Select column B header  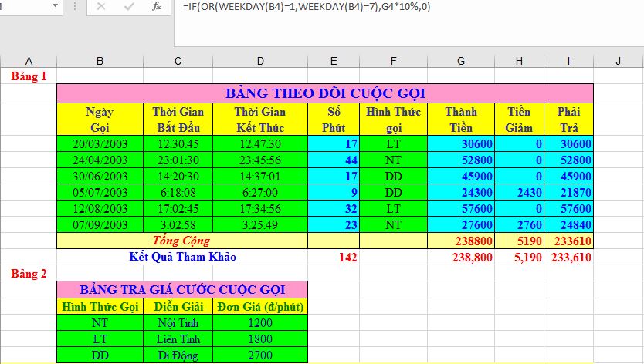tap(100, 61)
